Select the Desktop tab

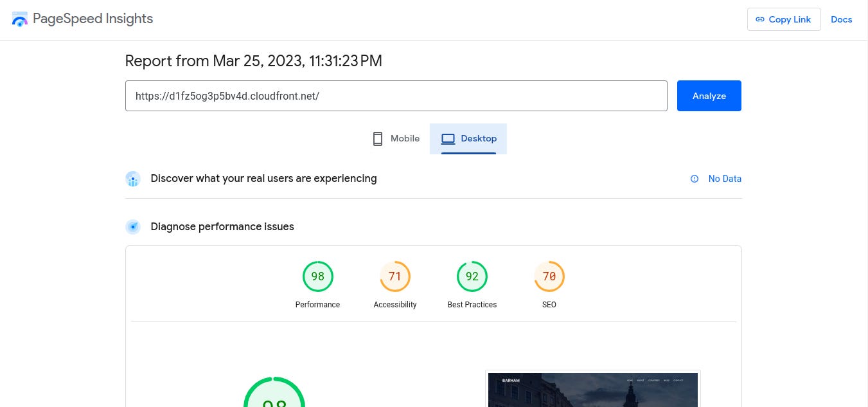coord(468,139)
